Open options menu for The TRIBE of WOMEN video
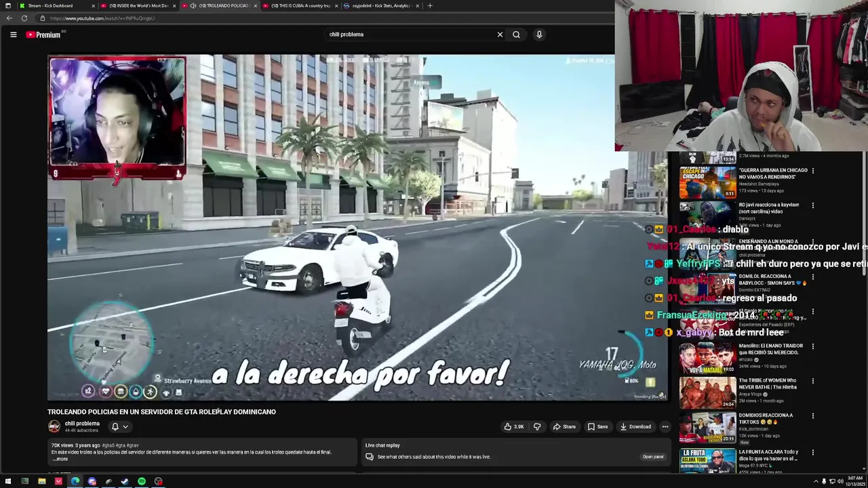868x488 pixels. click(x=812, y=381)
